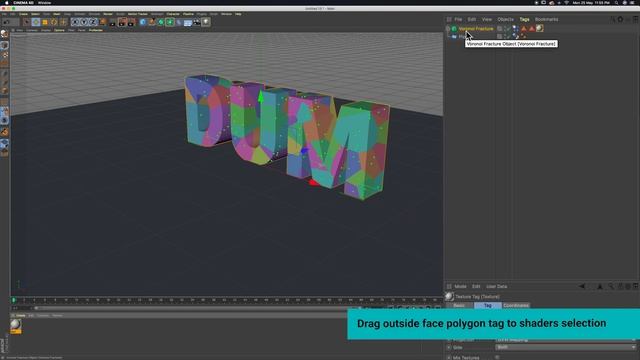The image size is (640, 360).
Task: Switch to Edges mode in left palette
Action: (4, 83)
